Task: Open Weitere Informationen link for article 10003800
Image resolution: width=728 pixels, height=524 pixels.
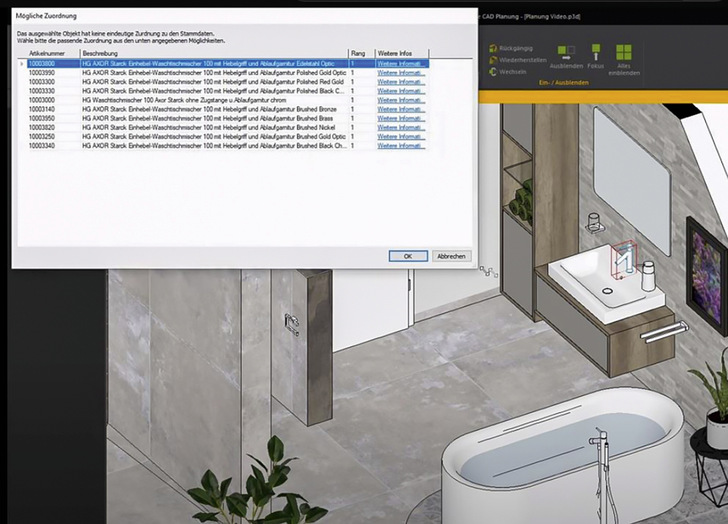Action: pyautogui.click(x=401, y=63)
